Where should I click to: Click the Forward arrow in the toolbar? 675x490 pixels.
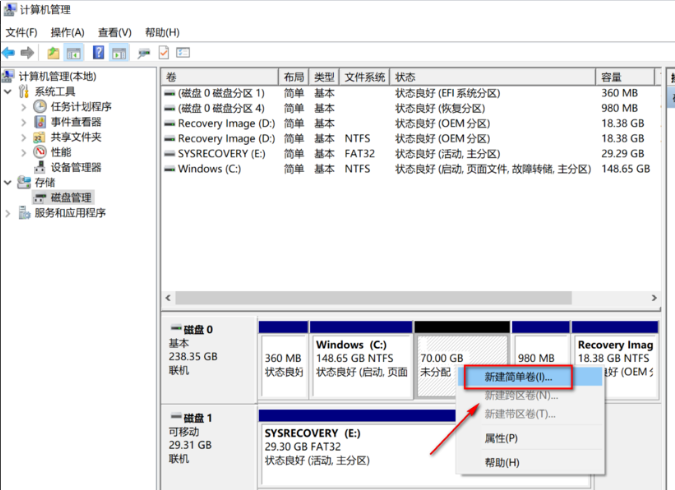tap(27, 53)
